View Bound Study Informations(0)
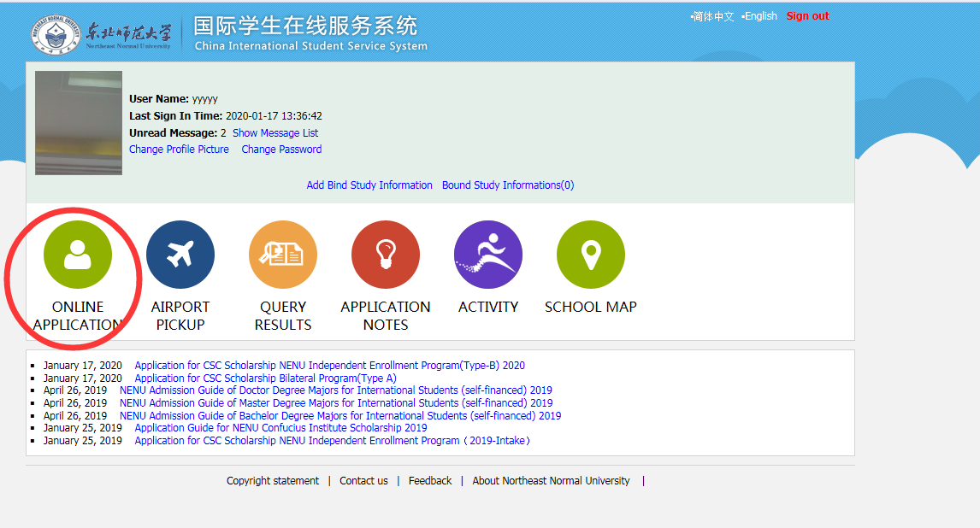This screenshot has width=980, height=528. [507, 185]
